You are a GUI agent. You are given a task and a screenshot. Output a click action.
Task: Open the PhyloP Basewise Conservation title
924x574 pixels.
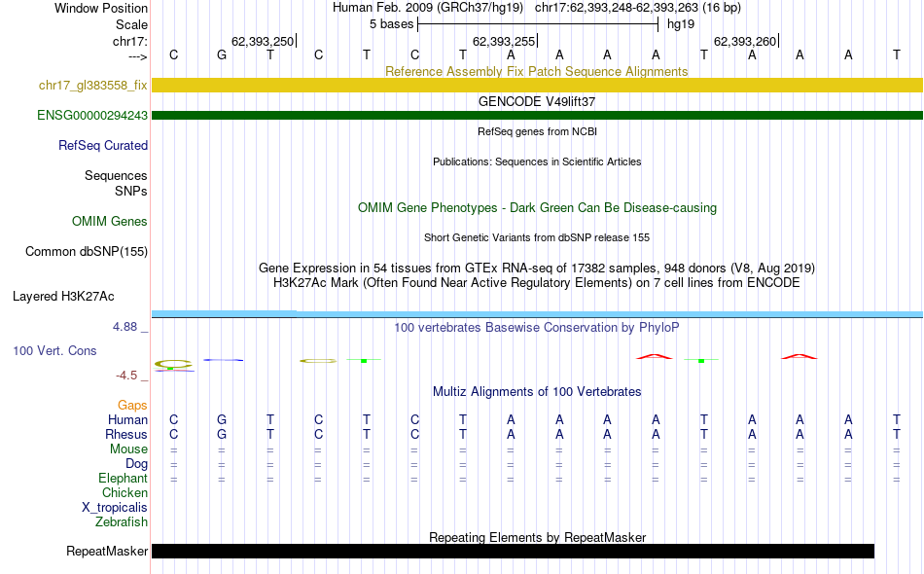(x=537, y=327)
